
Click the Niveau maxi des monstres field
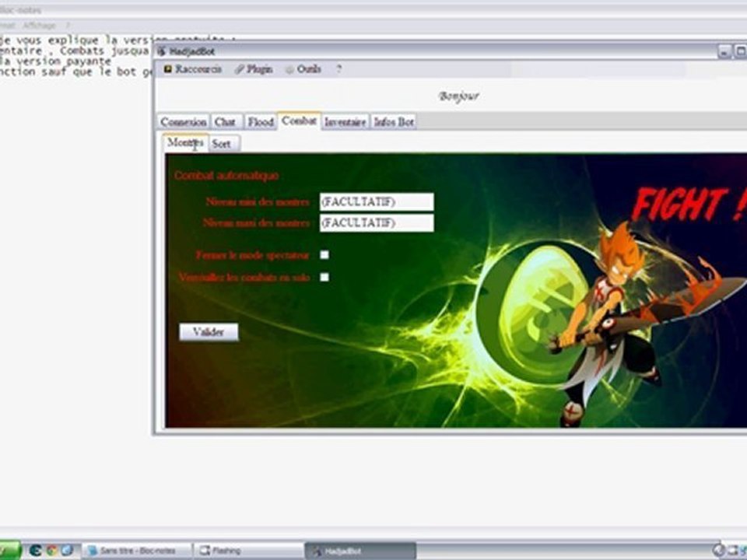[x=377, y=223]
